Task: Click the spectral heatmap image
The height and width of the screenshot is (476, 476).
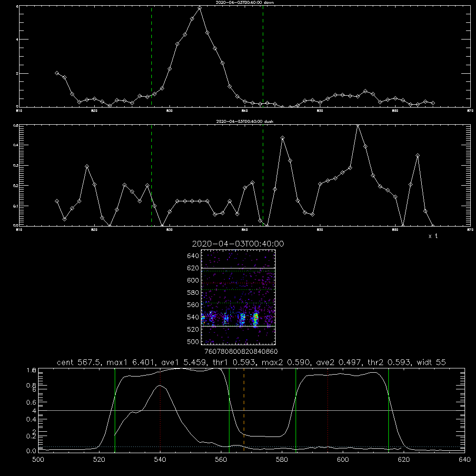Action: 238,297
